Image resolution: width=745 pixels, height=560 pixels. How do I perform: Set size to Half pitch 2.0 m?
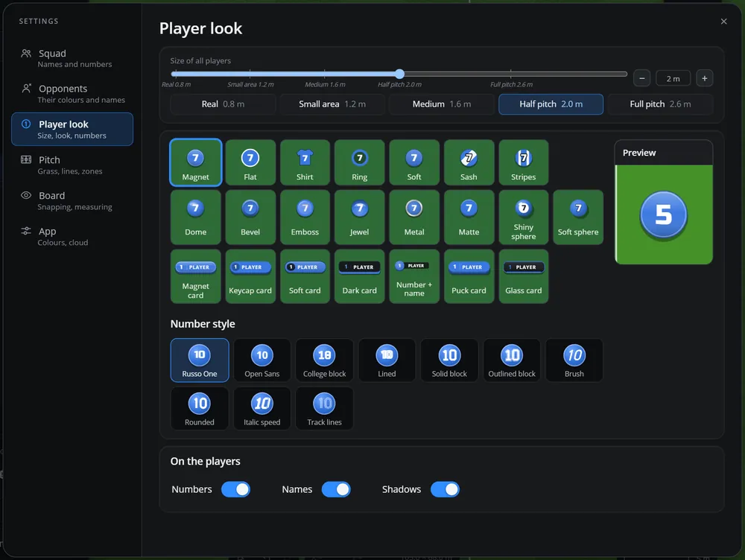point(551,104)
